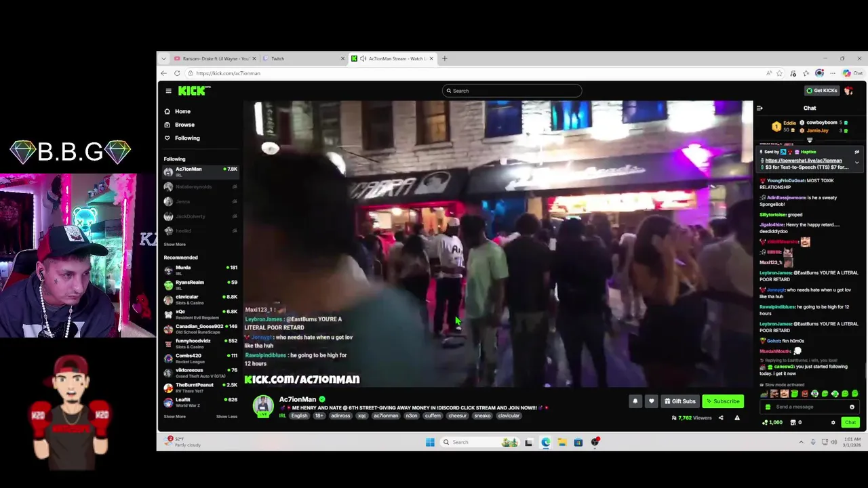
Task: Open a new browser tab
Action: coord(445,58)
